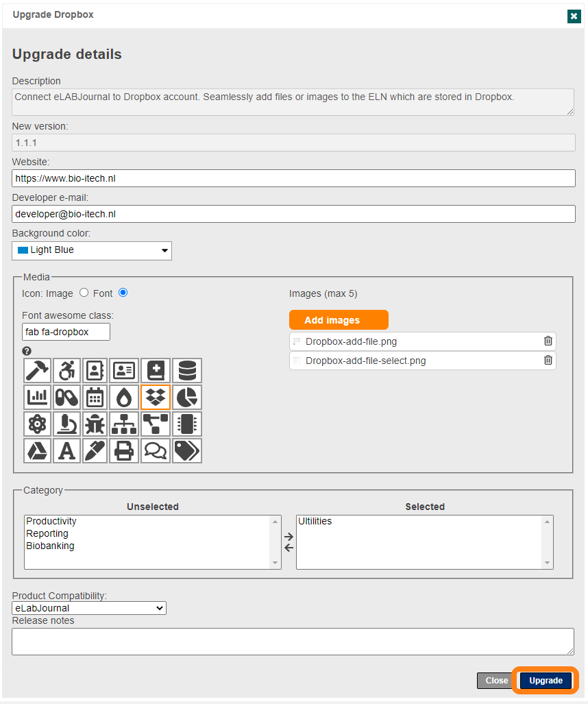588x704 pixels.
Task: Move category to Selected with right arrow
Action: tap(289, 537)
